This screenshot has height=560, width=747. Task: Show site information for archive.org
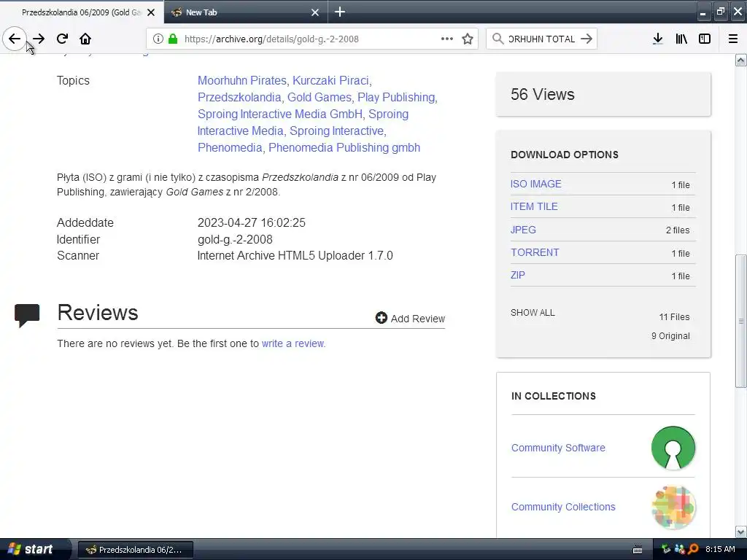point(158,39)
